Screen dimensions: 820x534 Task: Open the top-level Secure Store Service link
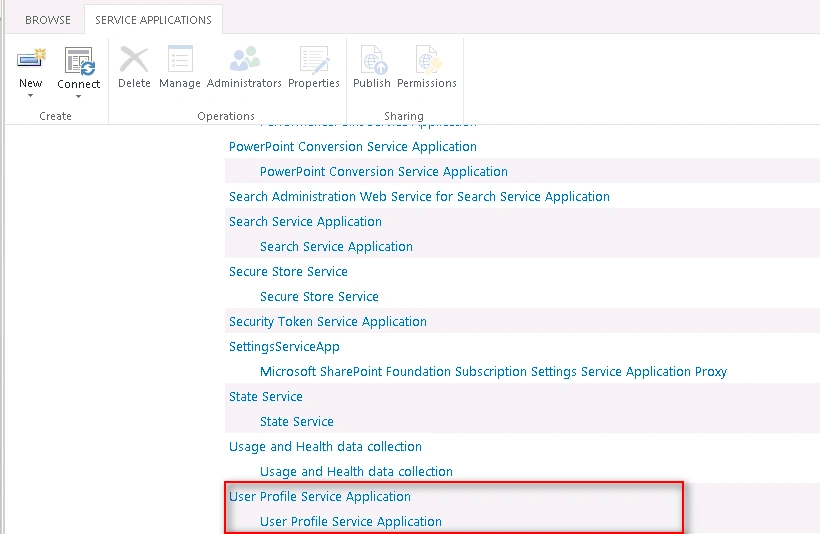[288, 271]
